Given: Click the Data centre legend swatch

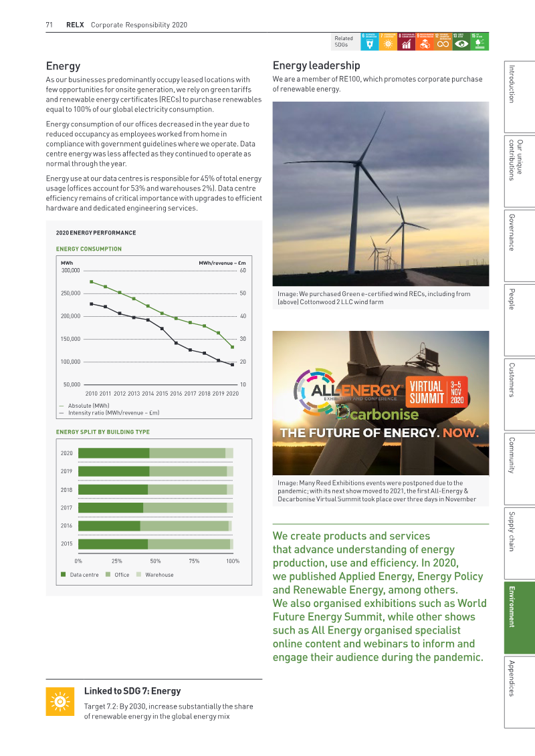Looking at the screenshot, I should coord(63,575).
